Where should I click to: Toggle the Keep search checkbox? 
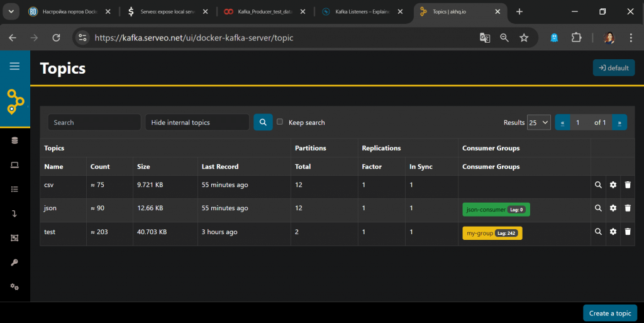coord(280,122)
